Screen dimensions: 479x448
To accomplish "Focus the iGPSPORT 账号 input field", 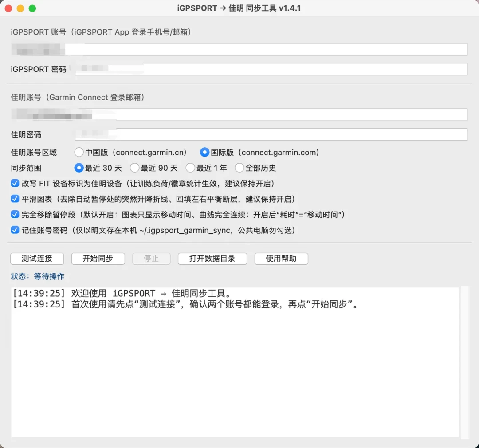I will click(239, 50).
